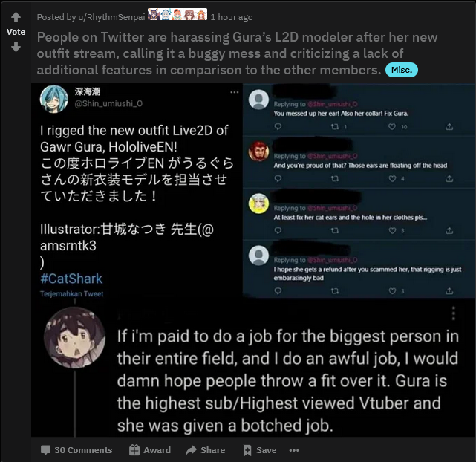Share this post

tap(206, 450)
